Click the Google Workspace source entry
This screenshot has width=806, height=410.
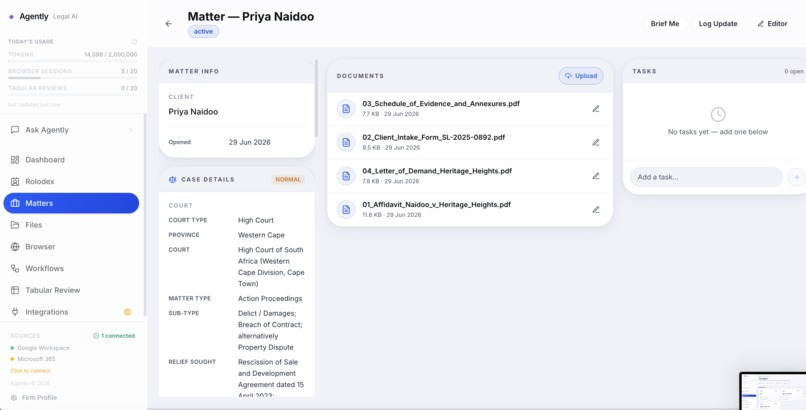coord(40,348)
